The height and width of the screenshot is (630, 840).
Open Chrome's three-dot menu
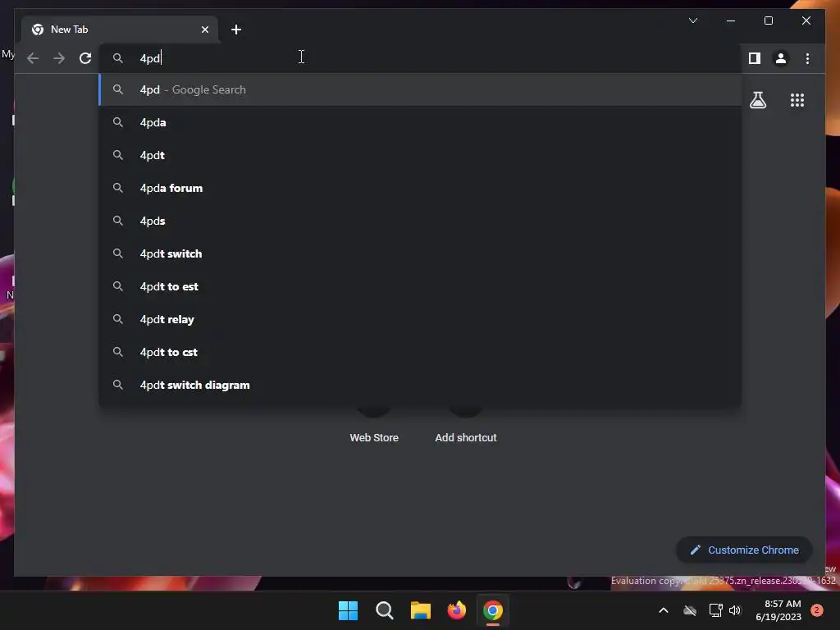(807, 58)
